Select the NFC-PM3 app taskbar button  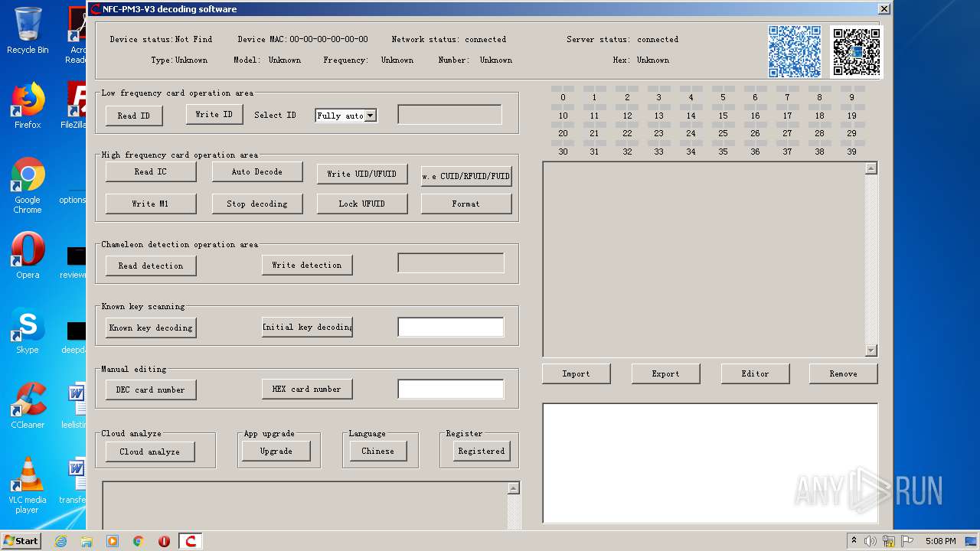[x=191, y=541]
